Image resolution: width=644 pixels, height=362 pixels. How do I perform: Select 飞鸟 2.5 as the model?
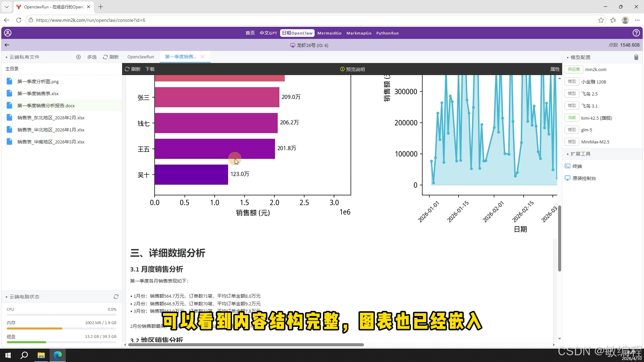[x=589, y=94]
